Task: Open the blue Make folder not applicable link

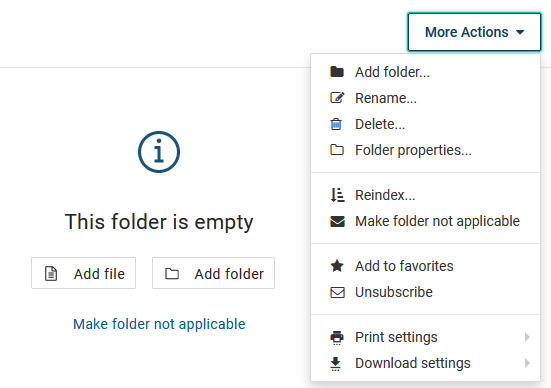Action: [159, 324]
